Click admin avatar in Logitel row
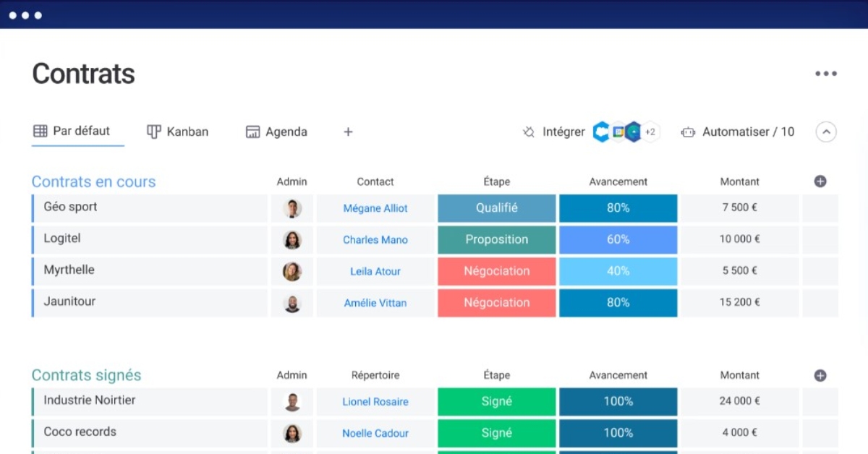Screen dimensions: 868x454 coord(292,240)
